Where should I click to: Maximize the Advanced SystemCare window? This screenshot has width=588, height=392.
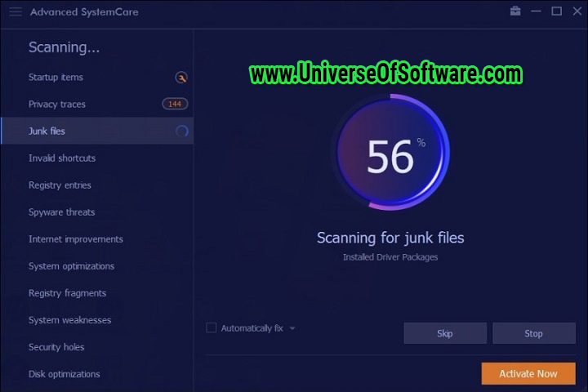(x=556, y=11)
